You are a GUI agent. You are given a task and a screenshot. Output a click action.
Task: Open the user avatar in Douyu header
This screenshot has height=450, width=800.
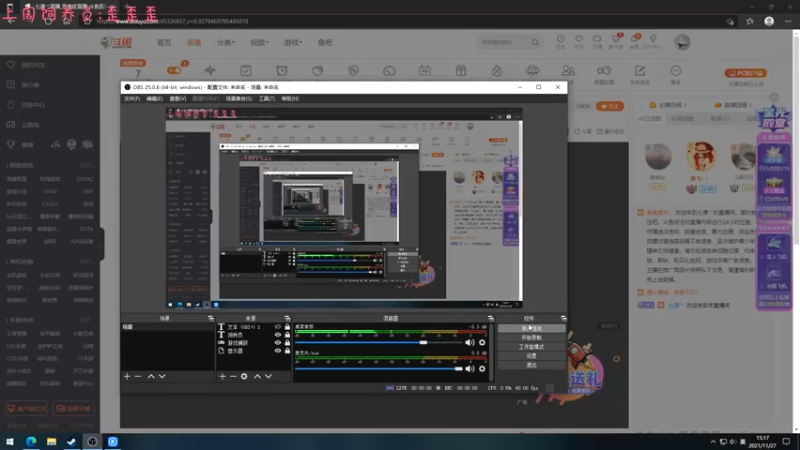tap(682, 42)
